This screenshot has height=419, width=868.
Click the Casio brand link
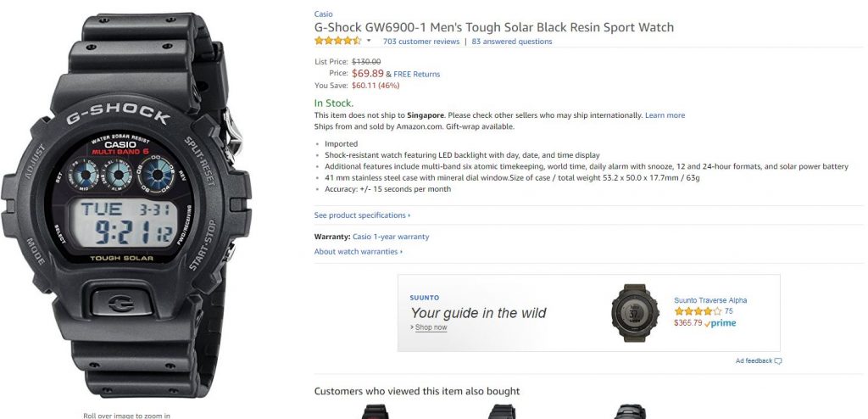(x=323, y=14)
